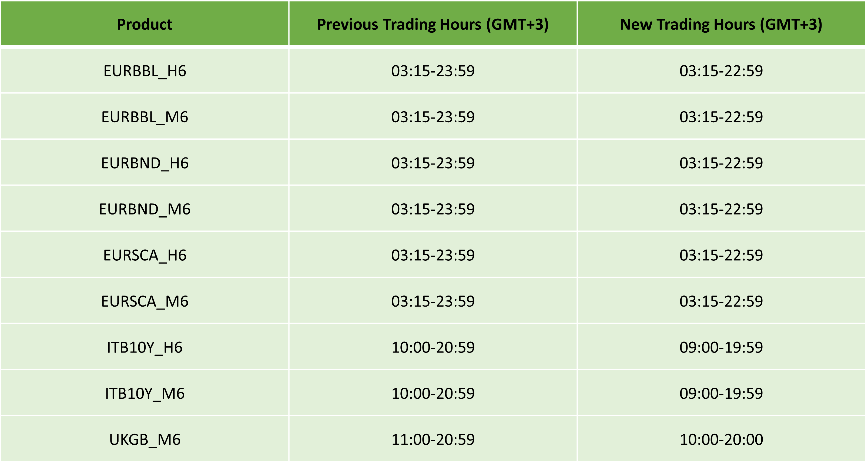The height and width of the screenshot is (463, 868).
Task: Select the EURBND_H6 product cell
Action: coord(145,163)
